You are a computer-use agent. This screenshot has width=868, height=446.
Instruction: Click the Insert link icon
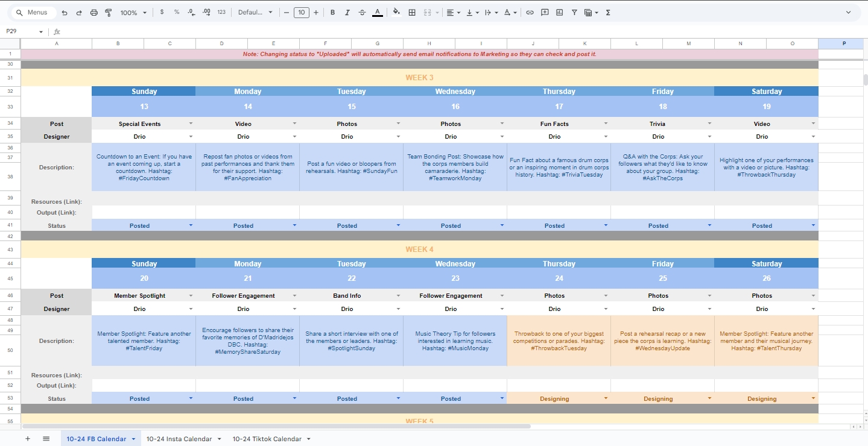pos(530,12)
